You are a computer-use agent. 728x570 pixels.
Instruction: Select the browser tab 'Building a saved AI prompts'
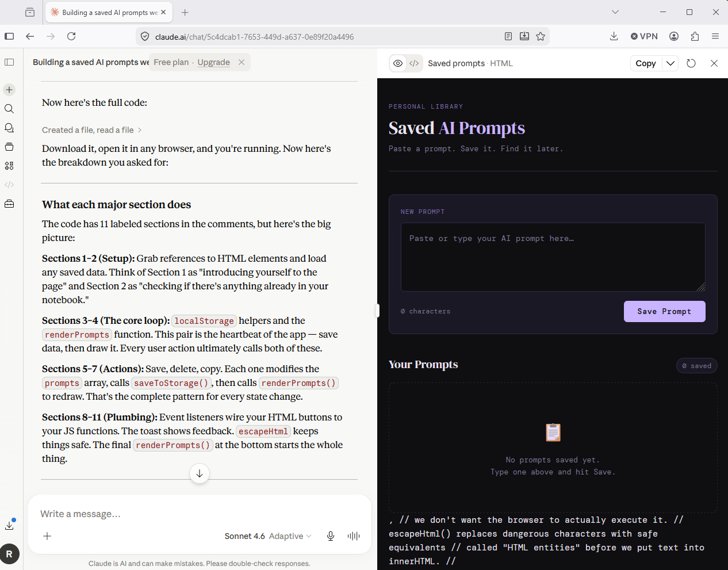click(x=108, y=12)
